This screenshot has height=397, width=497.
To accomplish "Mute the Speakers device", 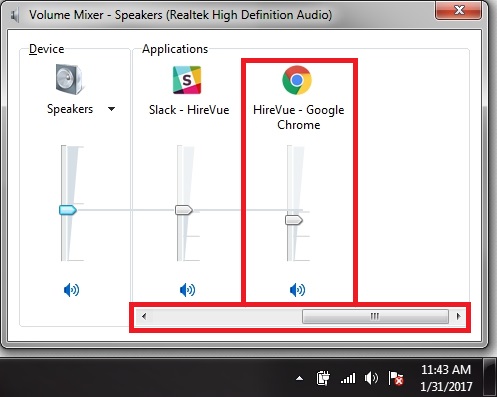I will tap(71, 290).
